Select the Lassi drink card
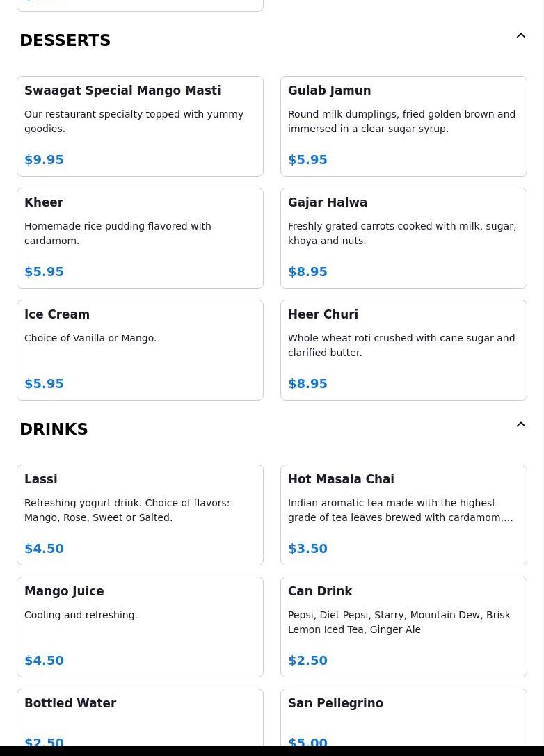 140,515
